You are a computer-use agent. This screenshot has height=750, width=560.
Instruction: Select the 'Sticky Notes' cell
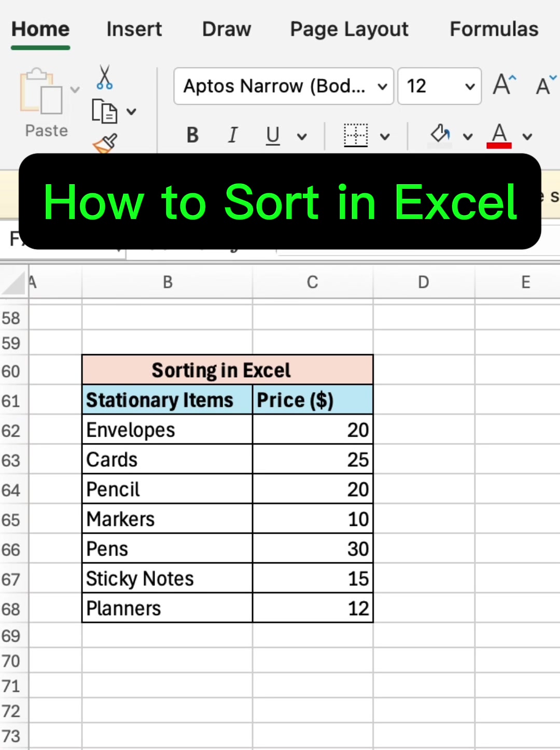[167, 578]
